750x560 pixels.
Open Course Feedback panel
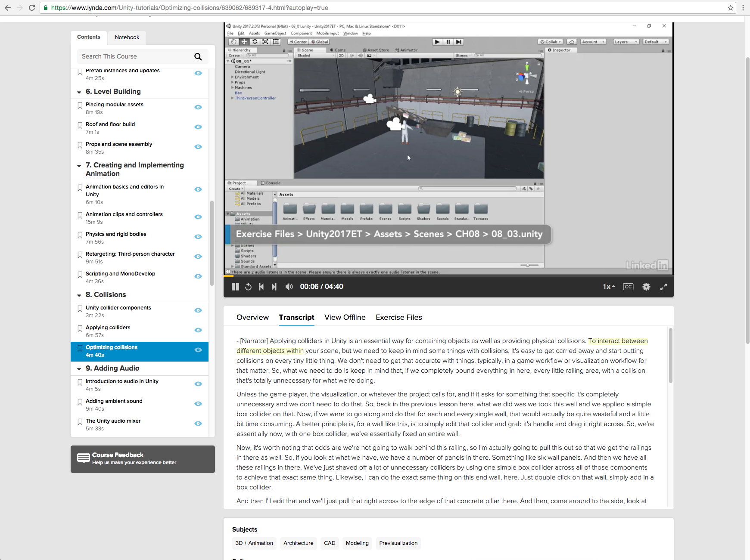[x=143, y=459]
